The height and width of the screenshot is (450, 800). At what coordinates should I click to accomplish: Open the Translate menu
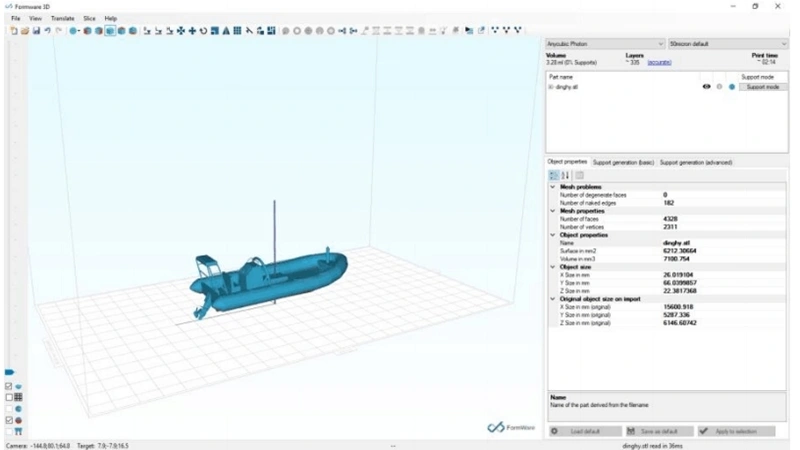point(63,18)
